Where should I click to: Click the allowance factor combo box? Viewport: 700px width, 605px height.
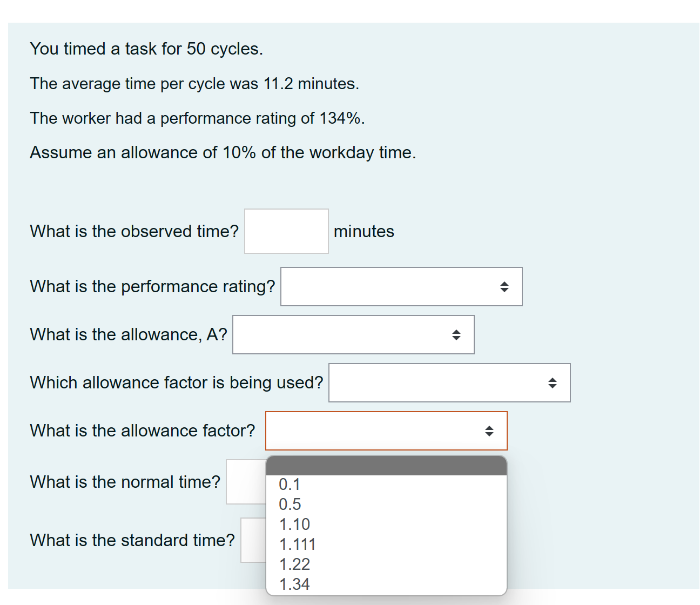coord(386,431)
